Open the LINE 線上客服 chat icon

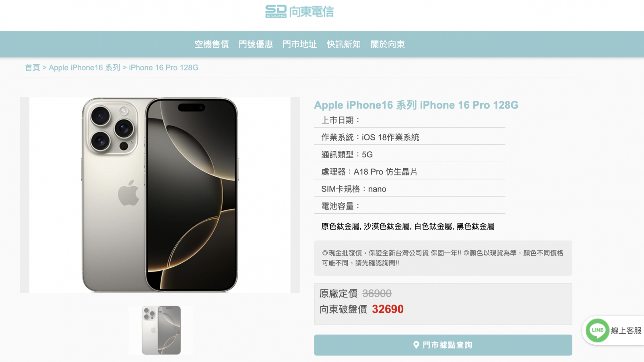coord(597,330)
